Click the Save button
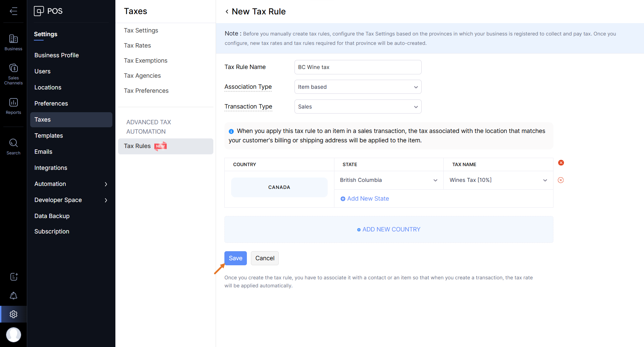 pyautogui.click(x=235, y=258)
